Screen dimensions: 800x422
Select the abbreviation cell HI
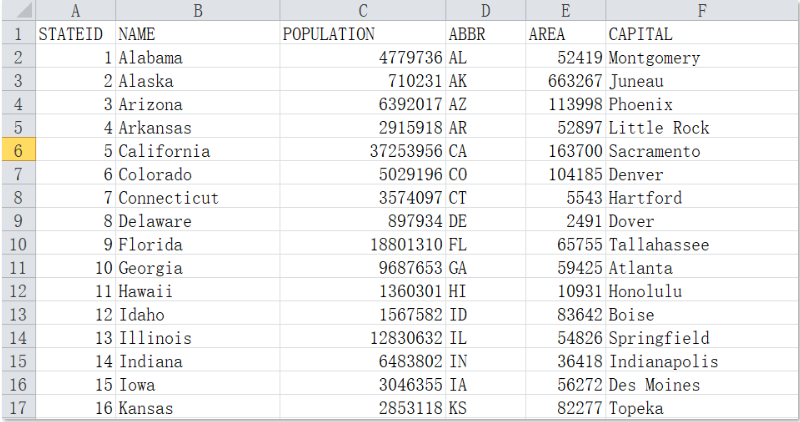click(485, 291)
